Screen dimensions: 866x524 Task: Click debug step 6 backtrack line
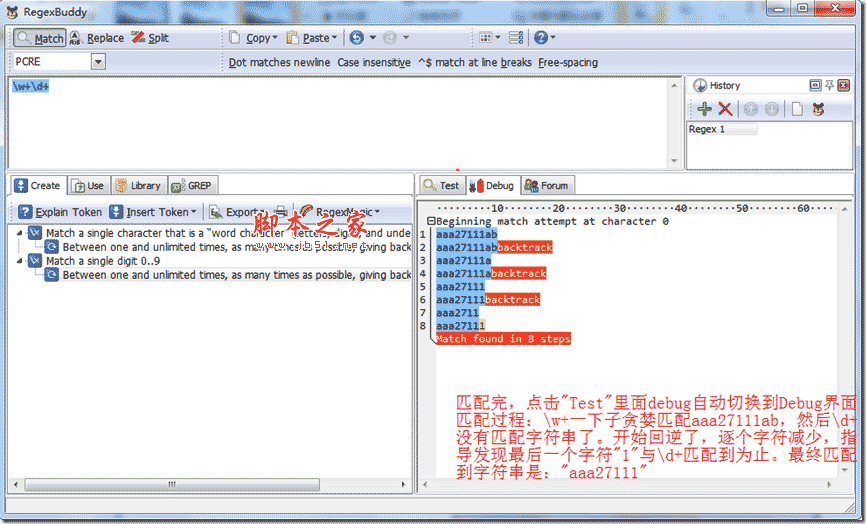(488, 300)
